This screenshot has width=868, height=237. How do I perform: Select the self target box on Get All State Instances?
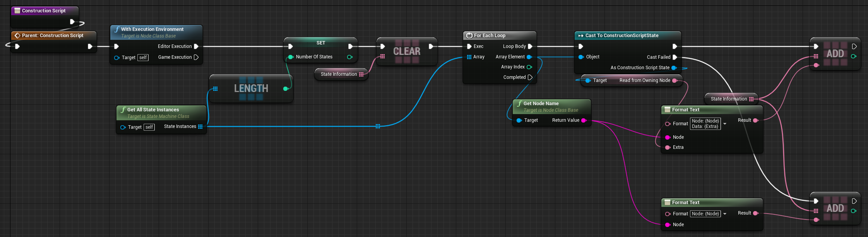149,127
